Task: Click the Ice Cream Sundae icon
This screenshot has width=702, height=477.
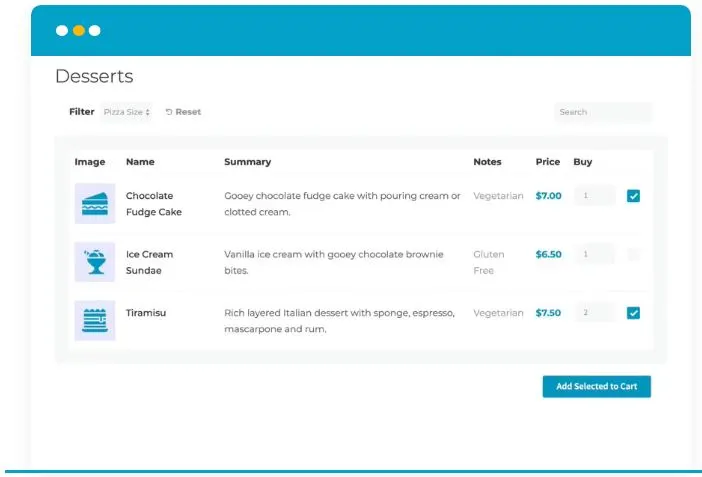Action: click(x=95, y=262)
